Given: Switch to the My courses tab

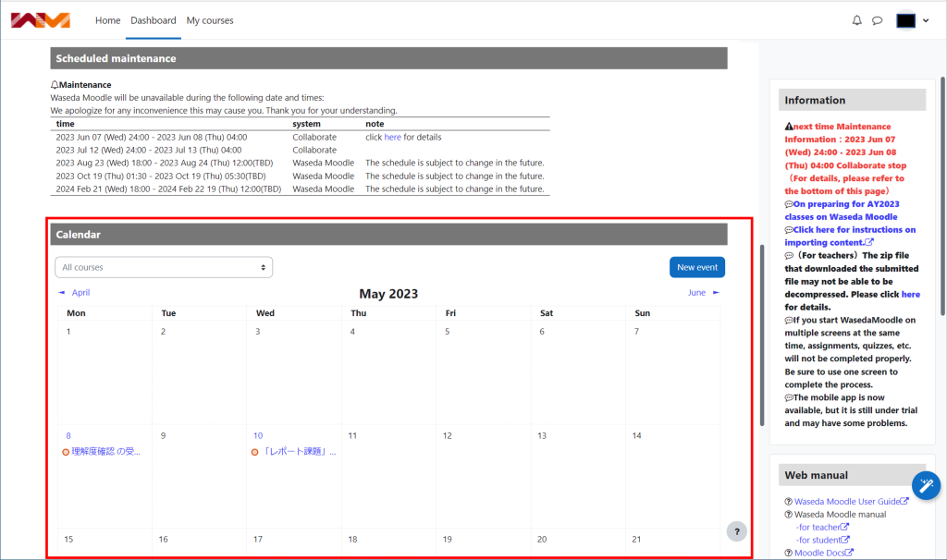Looking at the screenshot, I should click(210, 19).
